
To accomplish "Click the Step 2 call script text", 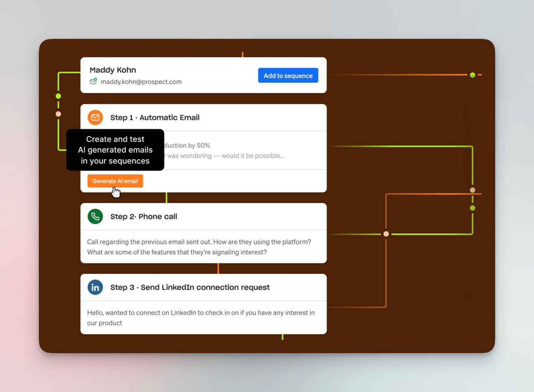I will pyautogui.click(x=199, y=247).
